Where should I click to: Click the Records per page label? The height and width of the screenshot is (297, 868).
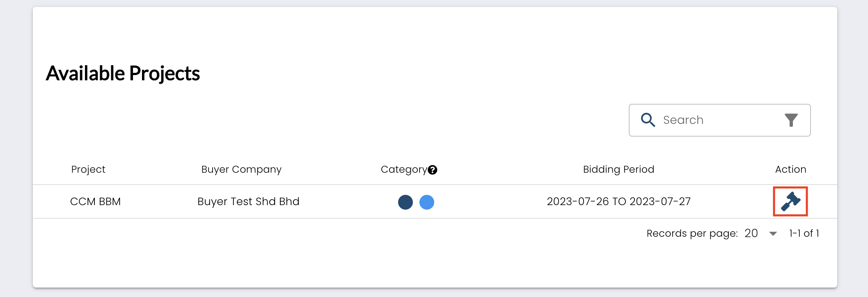692,233
